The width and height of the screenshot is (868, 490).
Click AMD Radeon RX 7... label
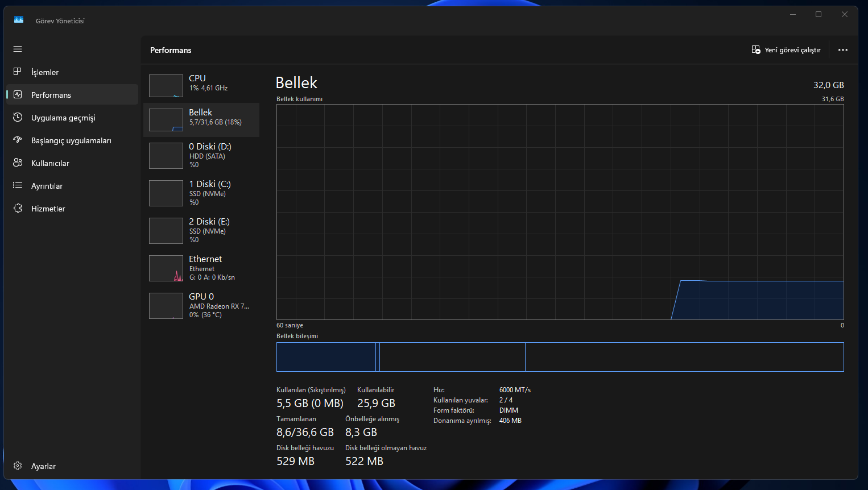tap(219, 306)
